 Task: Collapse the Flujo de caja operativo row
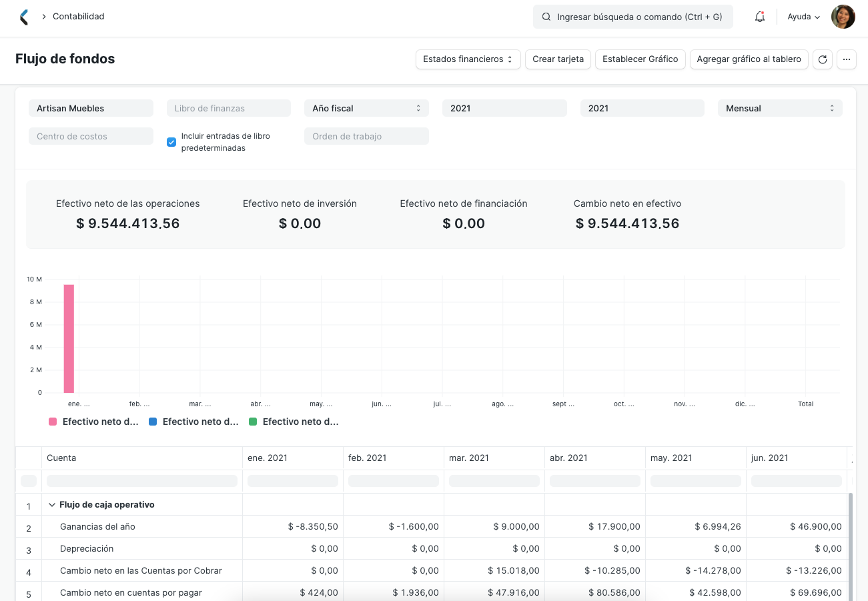point(52,504)
